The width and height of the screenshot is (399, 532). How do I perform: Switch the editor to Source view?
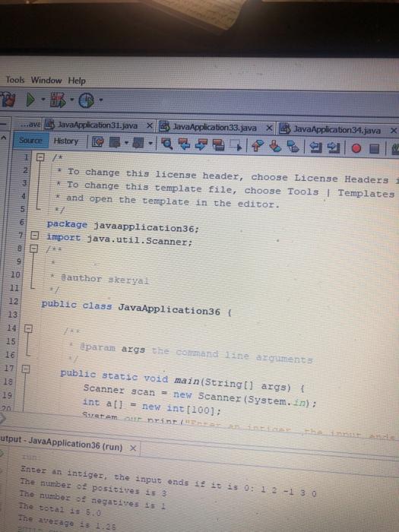30,140
